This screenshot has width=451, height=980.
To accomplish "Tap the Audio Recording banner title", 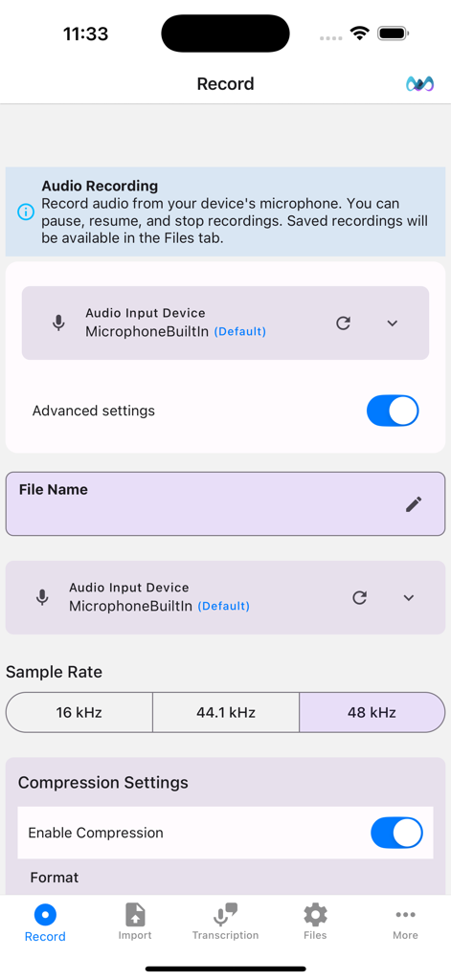I will [x=100, y=186].
